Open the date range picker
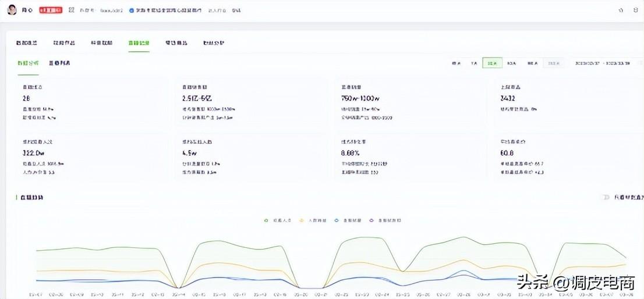 [x=602, y=63]
